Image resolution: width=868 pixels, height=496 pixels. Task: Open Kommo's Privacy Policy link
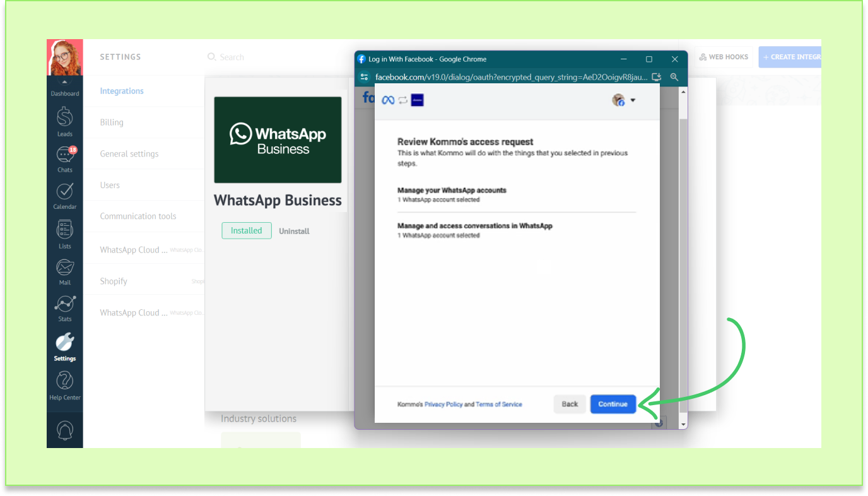443,404
